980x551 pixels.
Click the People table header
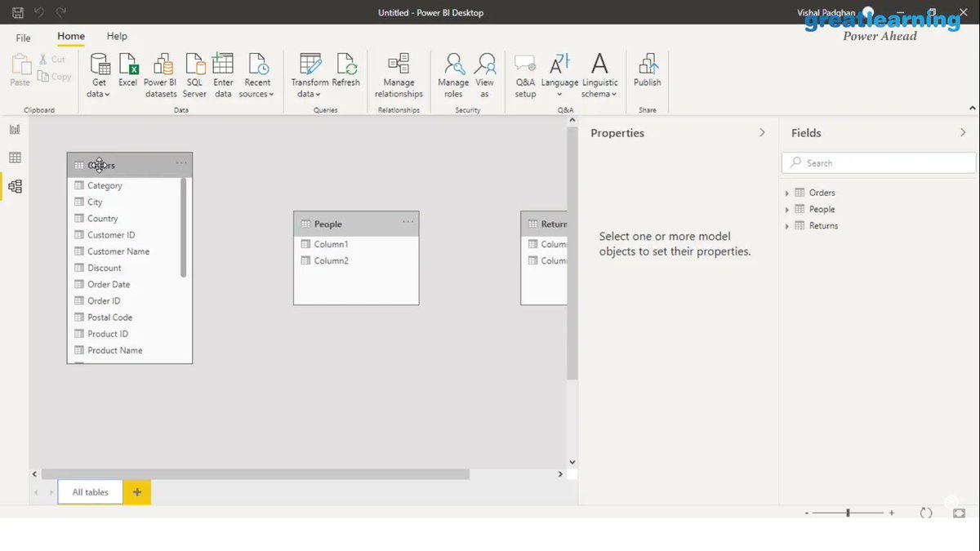[x=356, y=224]
